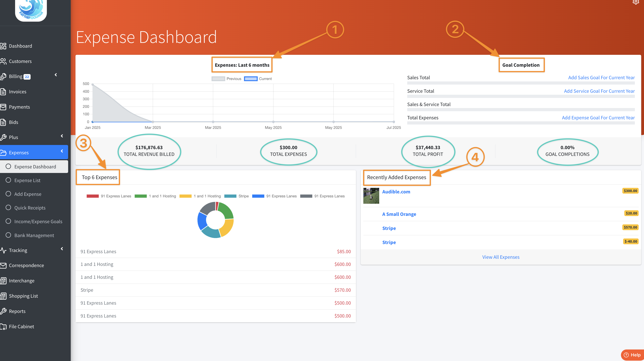The width and height of the screenshot is (644, 361).
Task: Select the Add Expense circle option
Action: click(x=8, y=194)
